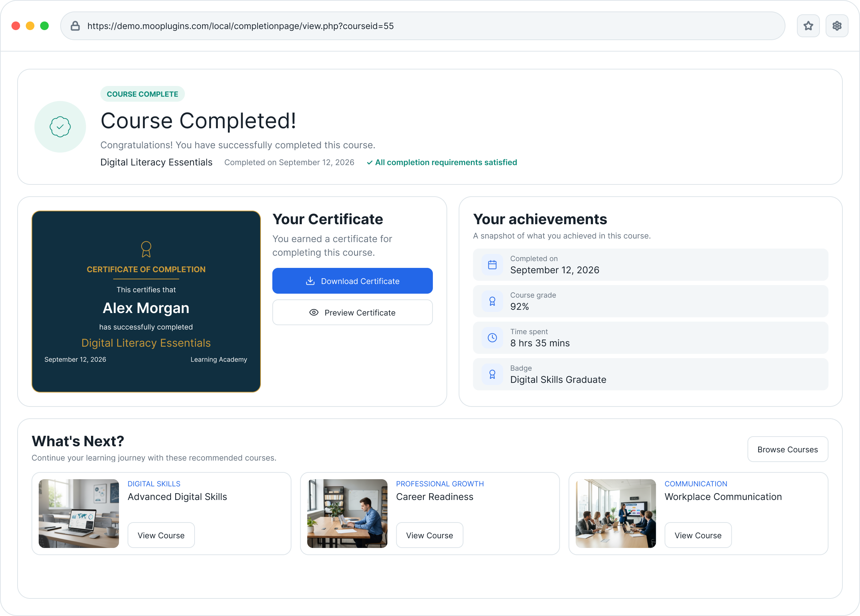860x616 pixels.
Task: Open the Workplace Communication meeting thumbnail
Action: point(616,513)
